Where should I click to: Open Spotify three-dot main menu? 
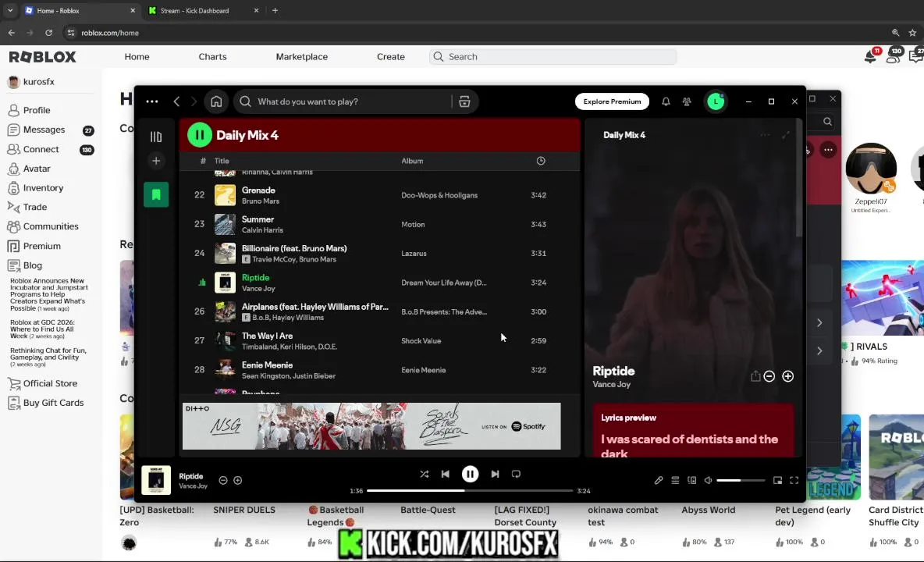[152, 101]
